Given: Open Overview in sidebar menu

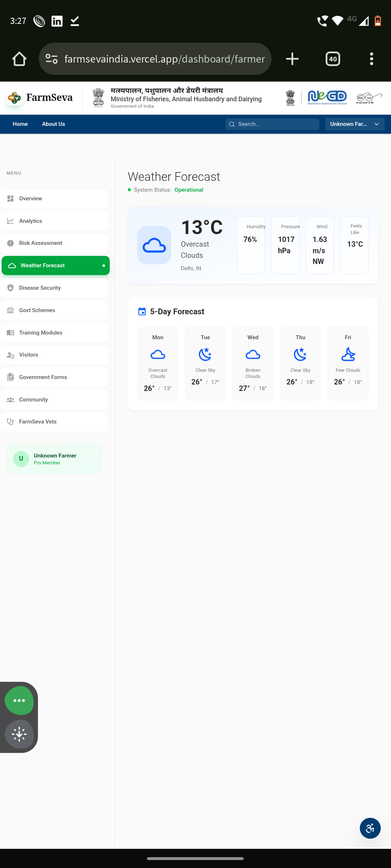Looking at the screenshot, I should 54,199.
